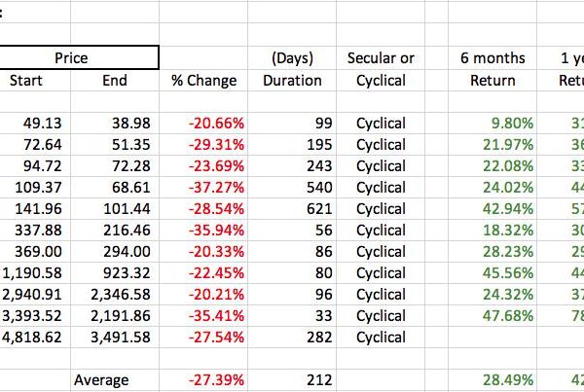Click the Average label cell
The image size is (584, 392).
coord(115,380)
